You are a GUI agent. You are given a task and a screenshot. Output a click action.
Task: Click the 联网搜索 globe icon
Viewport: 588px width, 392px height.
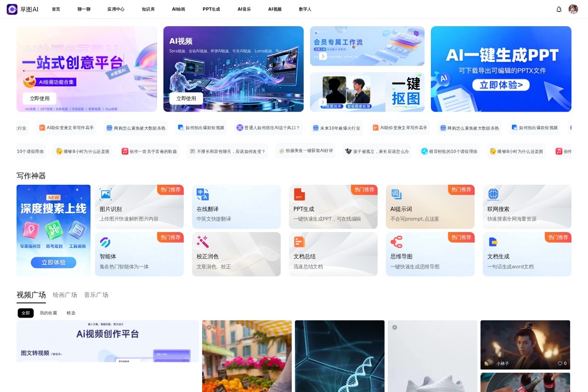493,193
